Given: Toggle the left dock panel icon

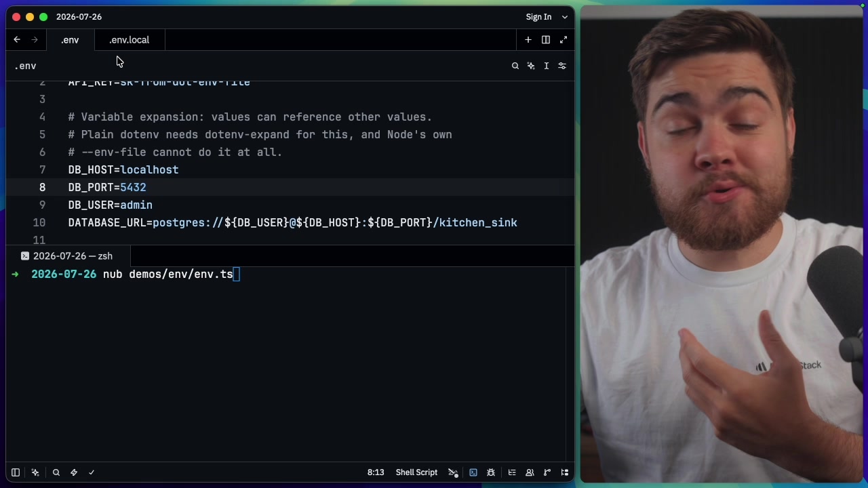Looking at the screenshot, I should pyautogui.click(x=16, y=472).
